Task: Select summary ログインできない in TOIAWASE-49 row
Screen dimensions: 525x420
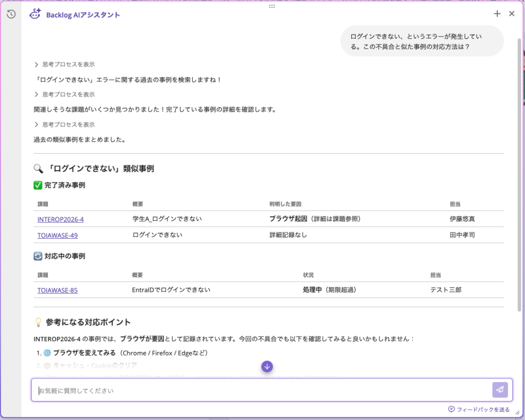Action: [157, 235]
